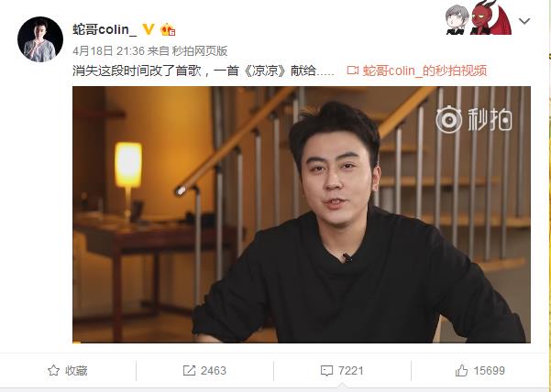The height and width of the screenshot is (392, 551).
Task: Click the orange V verification badge
Action: pos(149,29)
